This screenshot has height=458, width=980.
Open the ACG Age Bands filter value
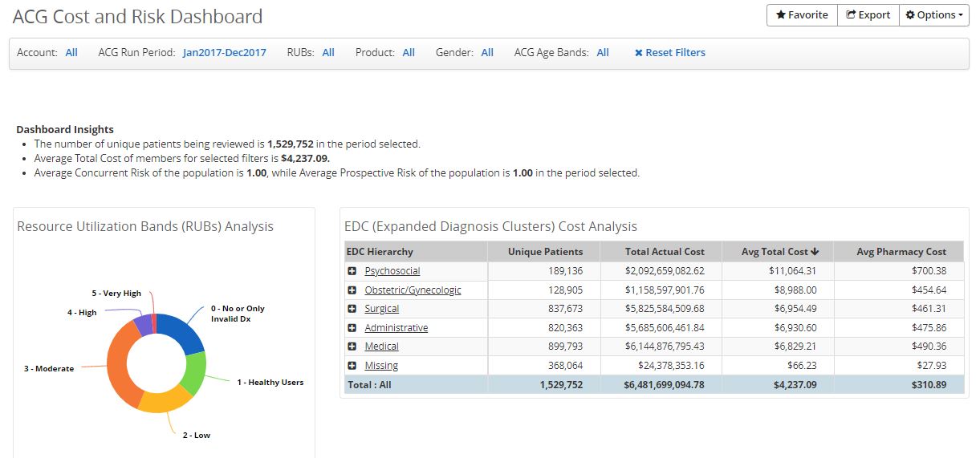pyautogui.click(x=603, y=53)
